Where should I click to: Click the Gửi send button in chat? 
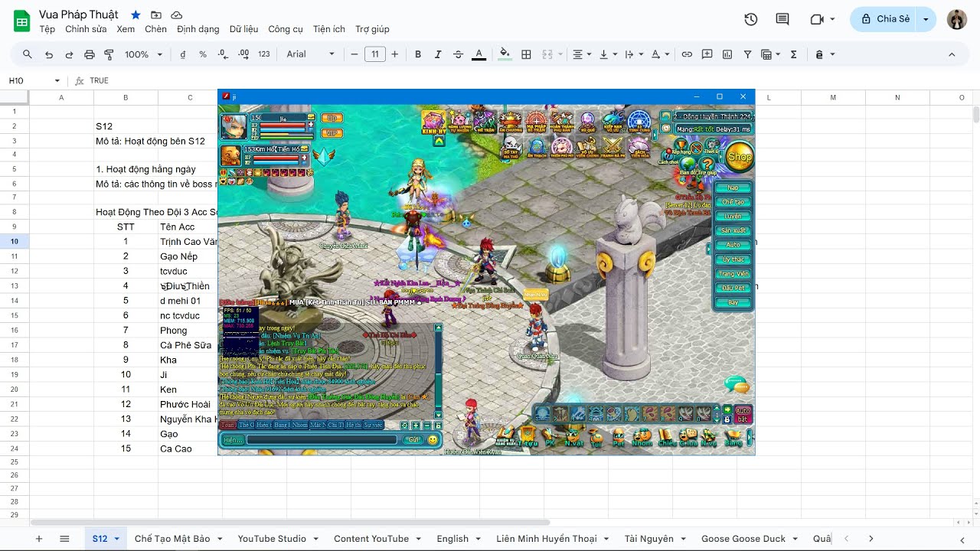tap(413, 440)
